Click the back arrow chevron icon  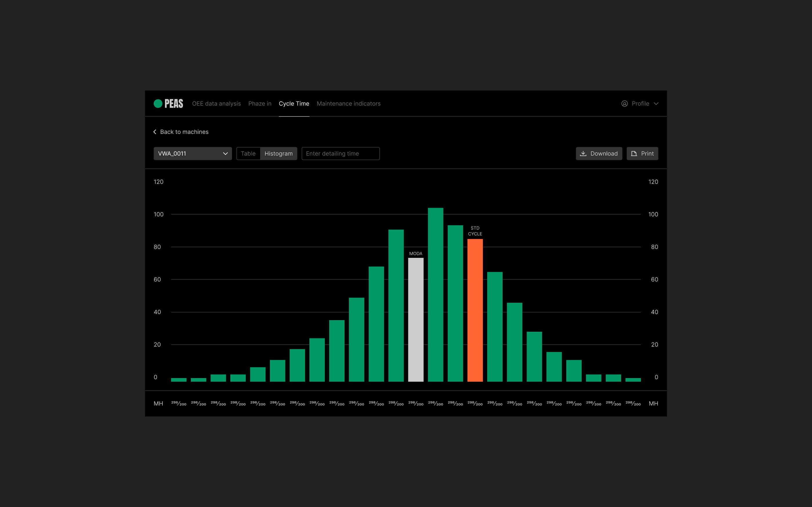pos(155,132)
